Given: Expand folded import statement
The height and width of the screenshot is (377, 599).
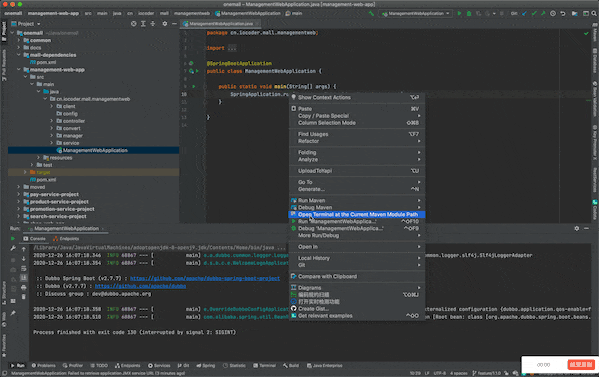Looking at the screenshot, I should (232, 48).
